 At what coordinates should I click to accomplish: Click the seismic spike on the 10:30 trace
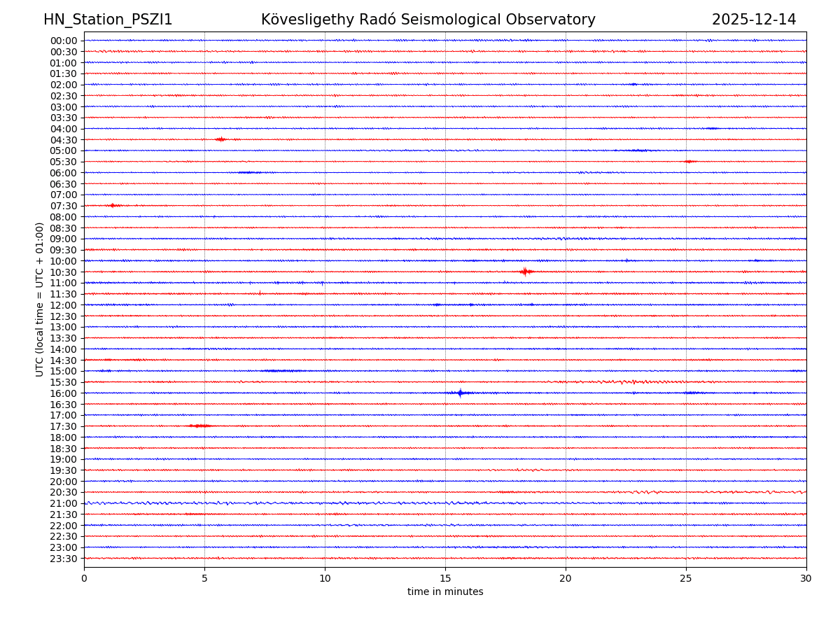(x=525, y=272)
